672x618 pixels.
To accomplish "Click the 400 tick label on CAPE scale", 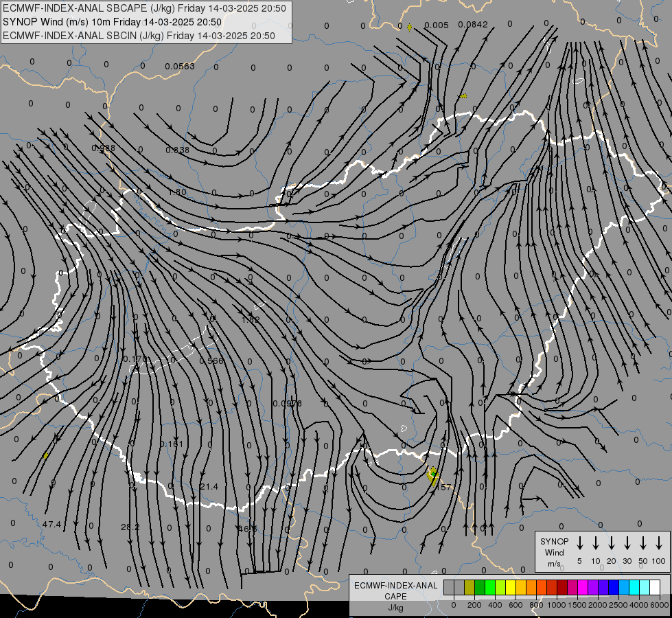I will pos(495,605).
